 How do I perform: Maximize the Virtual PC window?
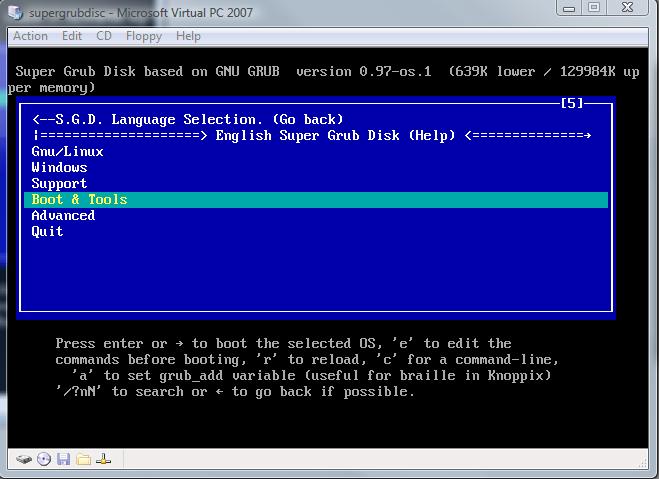(x=593, y=8)
